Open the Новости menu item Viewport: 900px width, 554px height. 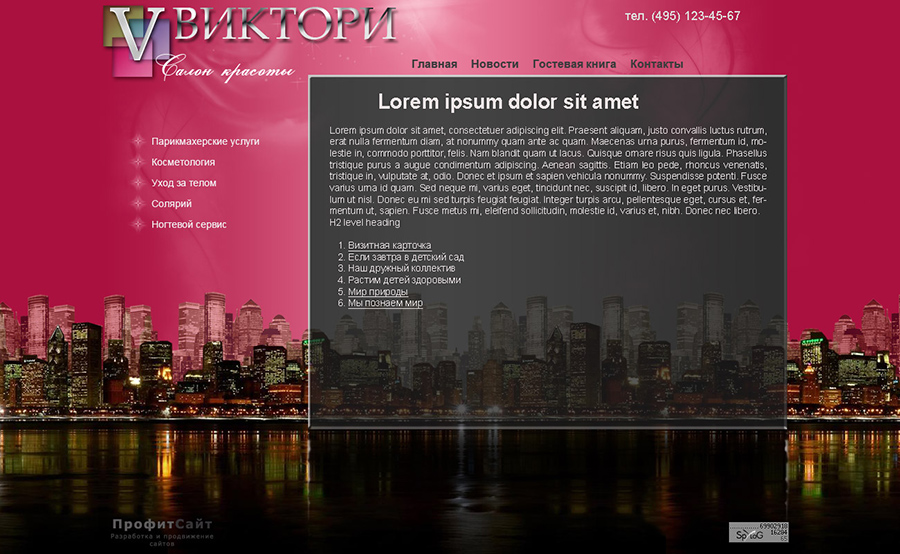[494, 64]
